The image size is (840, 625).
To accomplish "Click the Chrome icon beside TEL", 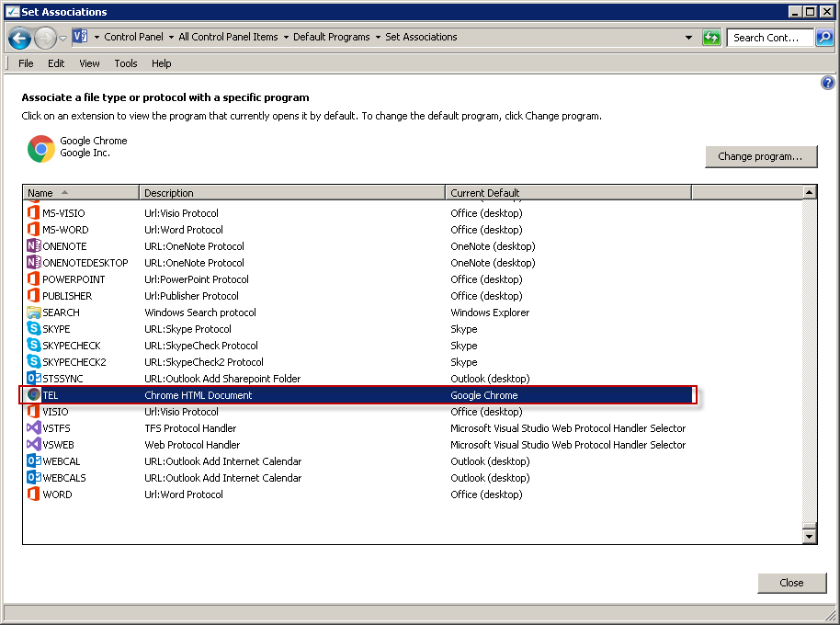I will pyautogui.click(x=34, y=394).
